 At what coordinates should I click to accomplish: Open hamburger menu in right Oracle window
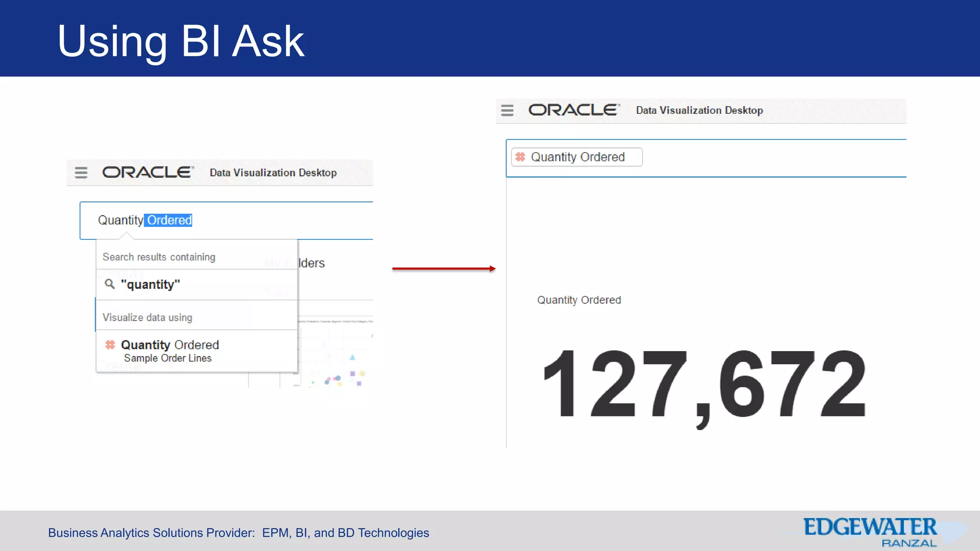pos(507,110)
